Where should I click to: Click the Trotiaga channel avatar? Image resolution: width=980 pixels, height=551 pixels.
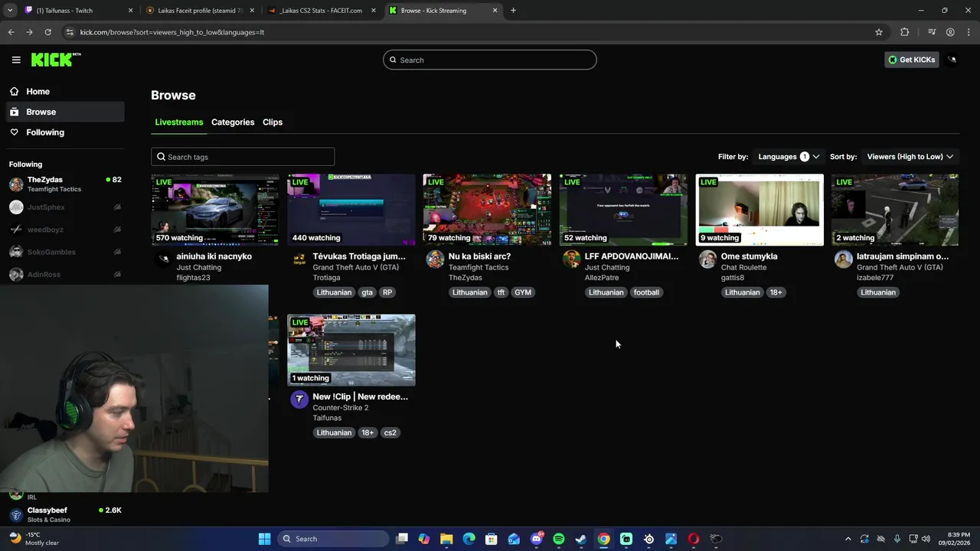pyautogui.click(x=299, y=259)
